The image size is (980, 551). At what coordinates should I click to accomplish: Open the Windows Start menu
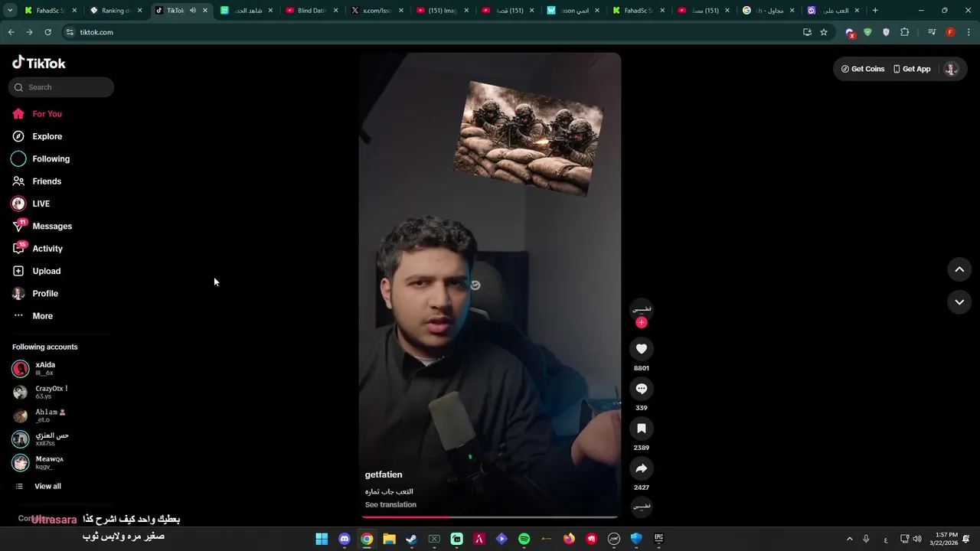(x=322, y=539)
